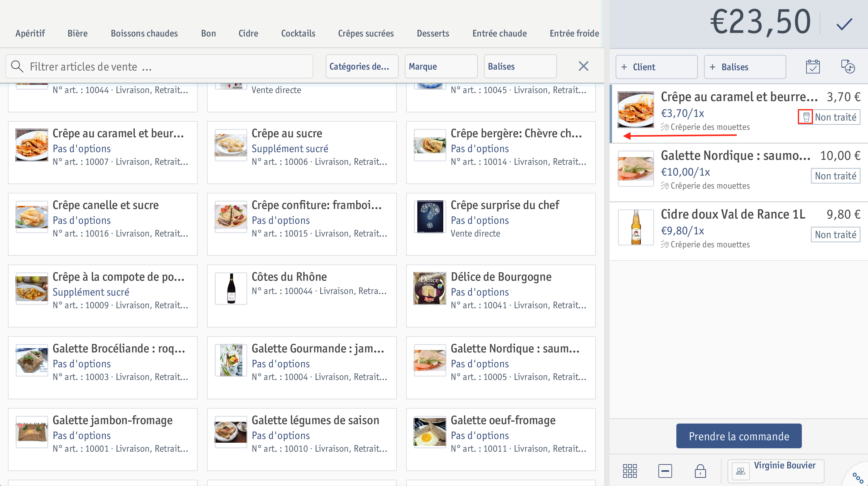The height and width of the screenshot is (486, 868).
Task: Add Crêpe bergère: Chèvre article
Action: click(x=501, y=152)
